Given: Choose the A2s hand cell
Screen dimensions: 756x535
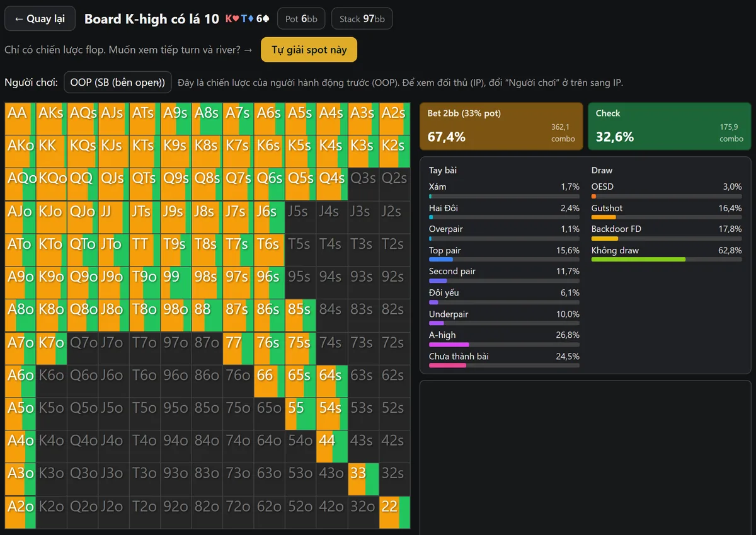Looking at the screenshot, I should 395,119.
